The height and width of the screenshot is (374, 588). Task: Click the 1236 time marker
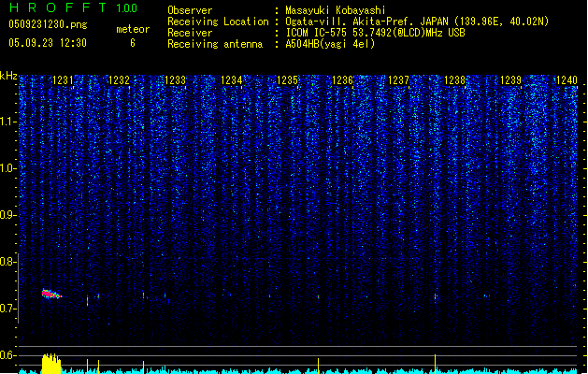(x=343, y=80)
